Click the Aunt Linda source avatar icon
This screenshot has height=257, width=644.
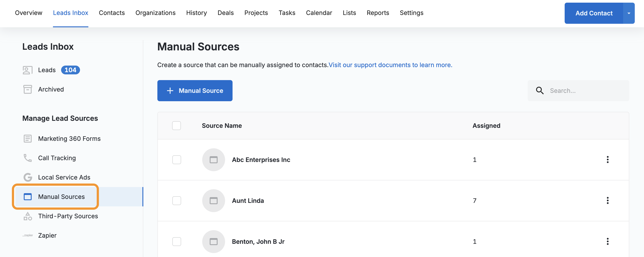click(x=213, y=201)
